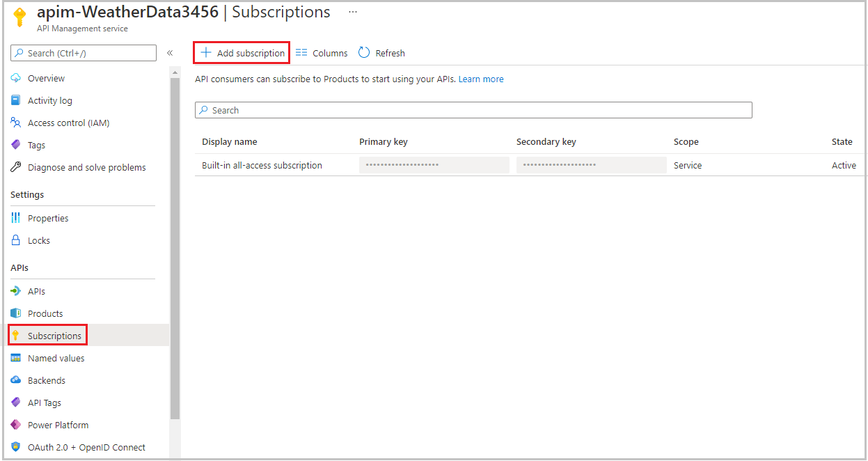Open the Activity log section
Screen dimensions: 868x461
pos(49,100)
